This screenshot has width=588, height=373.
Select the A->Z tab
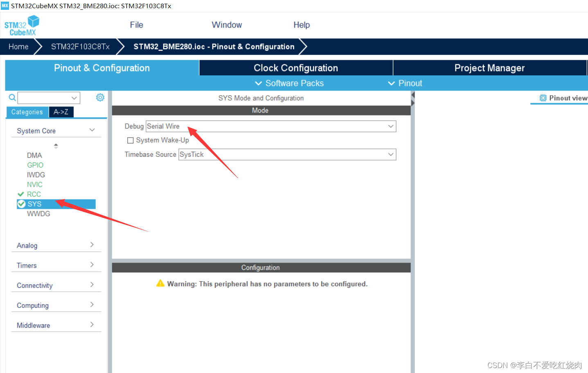click(61, 112)
